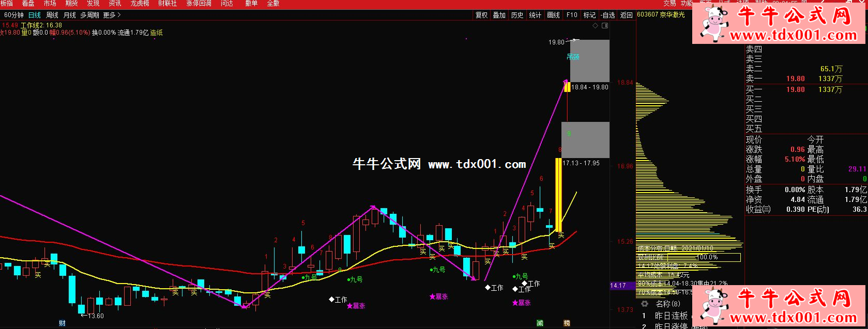Click the diamond icon above the chart
The image size is (868, 329).
coord(595,25)
